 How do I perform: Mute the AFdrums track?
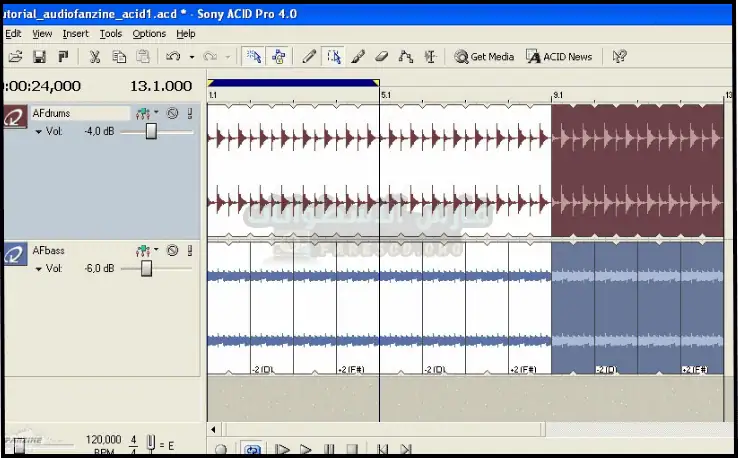[x=172, y=113]
